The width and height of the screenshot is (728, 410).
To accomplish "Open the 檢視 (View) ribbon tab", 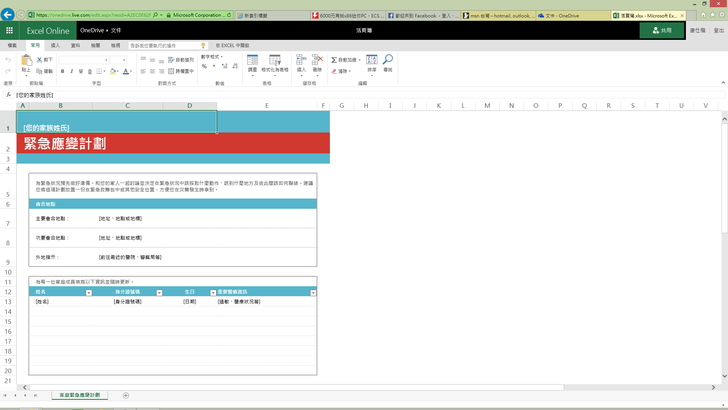I will 116,46.
